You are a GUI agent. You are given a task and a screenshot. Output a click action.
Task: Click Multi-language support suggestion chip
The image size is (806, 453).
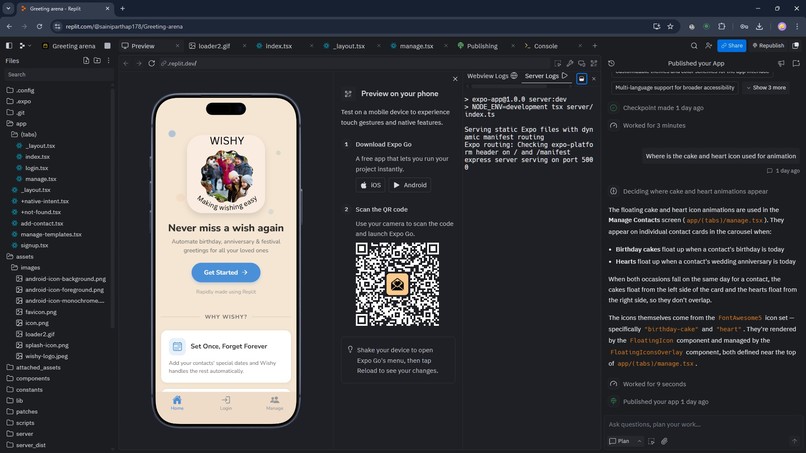674,88
